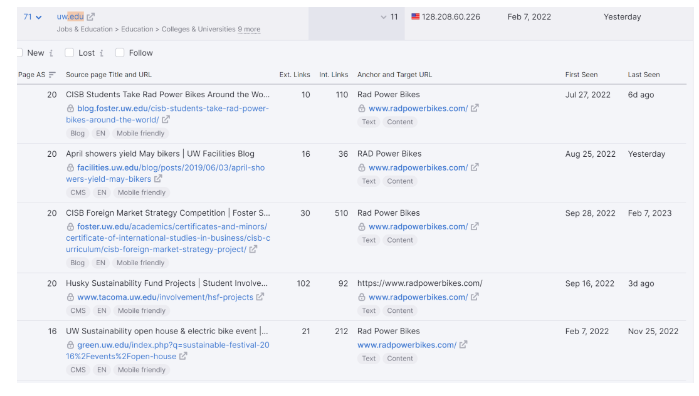699x396 pixels.
Task: Click external icon beside hsf-projects URL
Action: coord(260,297)
